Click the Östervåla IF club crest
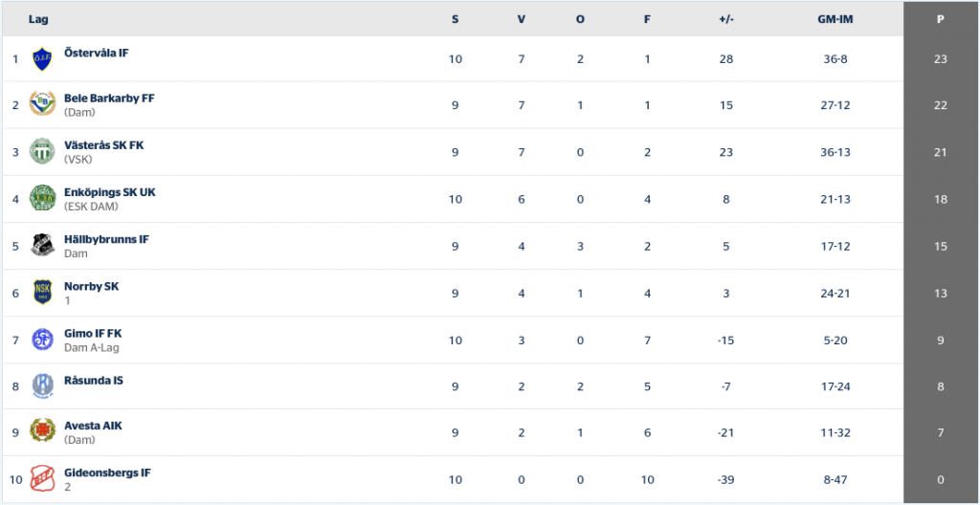Image resolution: width=980 pixels, height=505 pixels. (42, 58)
